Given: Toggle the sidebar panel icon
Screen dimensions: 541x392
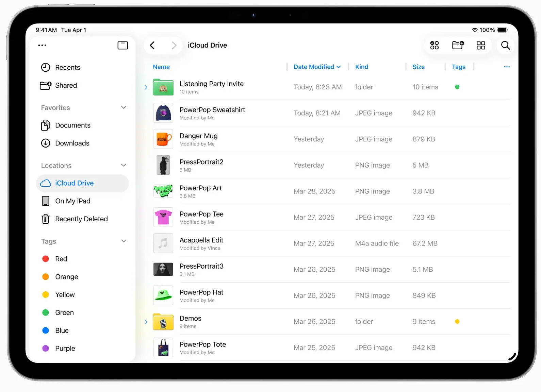Looking at the screenshot, I should coord(122,45).
